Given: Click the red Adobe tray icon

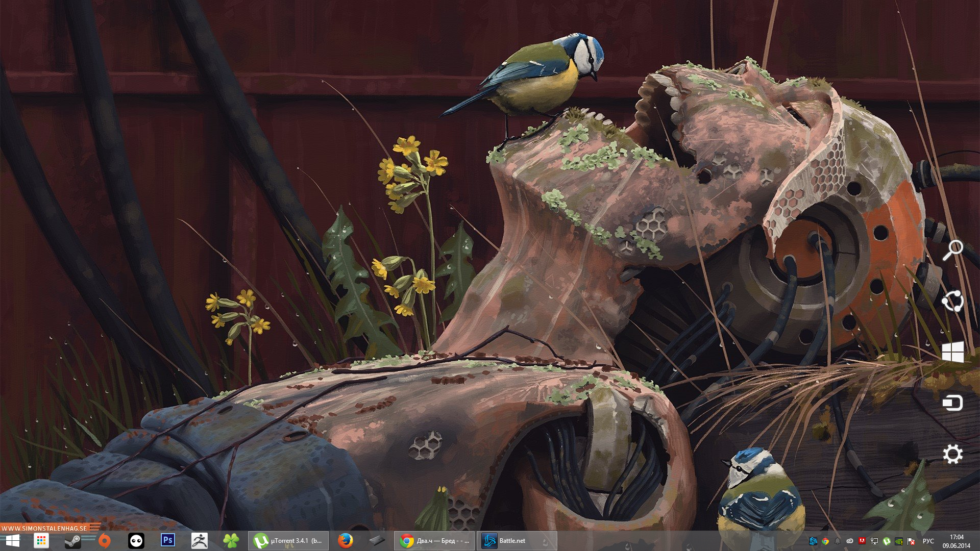Looking at the screenshot, I should pos(862,541).
